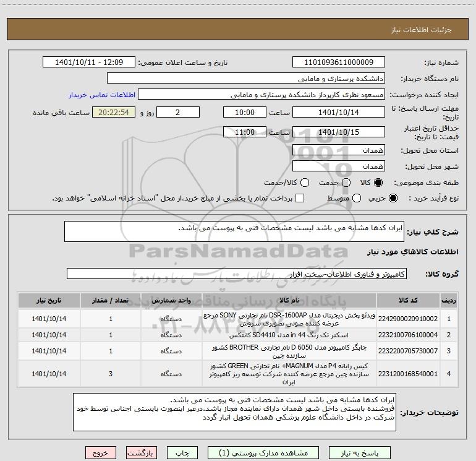Image resolution: width=476 pixels, height=461 pixels.
Task: Select the متوسط purchase type radio
Action: click(x=357, y=198)
